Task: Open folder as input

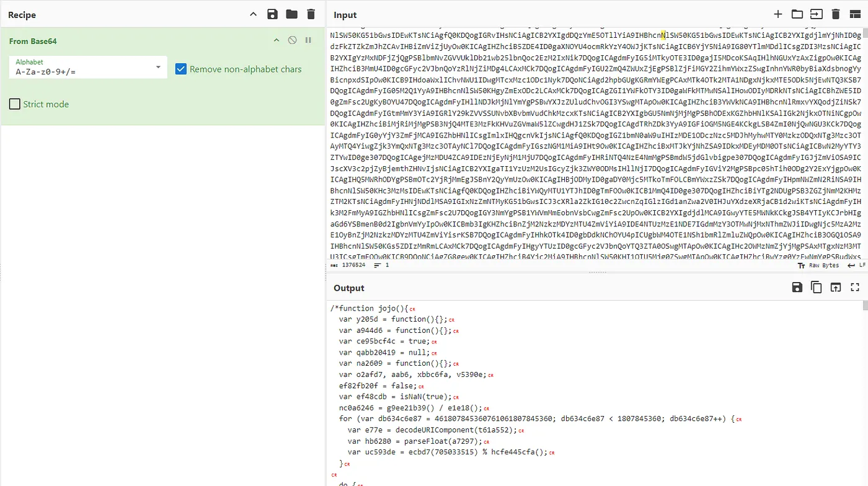Action: click(x=797, y=14)
